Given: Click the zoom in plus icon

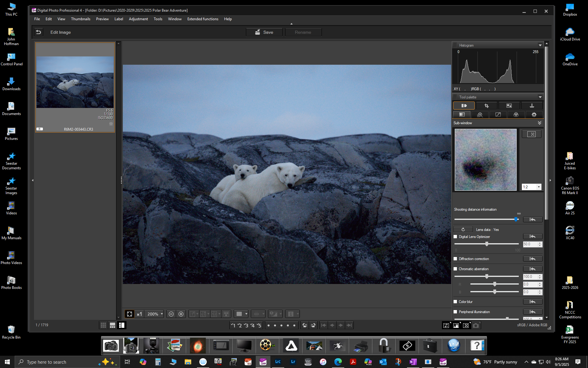Looking at the screenshot, I should click(181, 314).
